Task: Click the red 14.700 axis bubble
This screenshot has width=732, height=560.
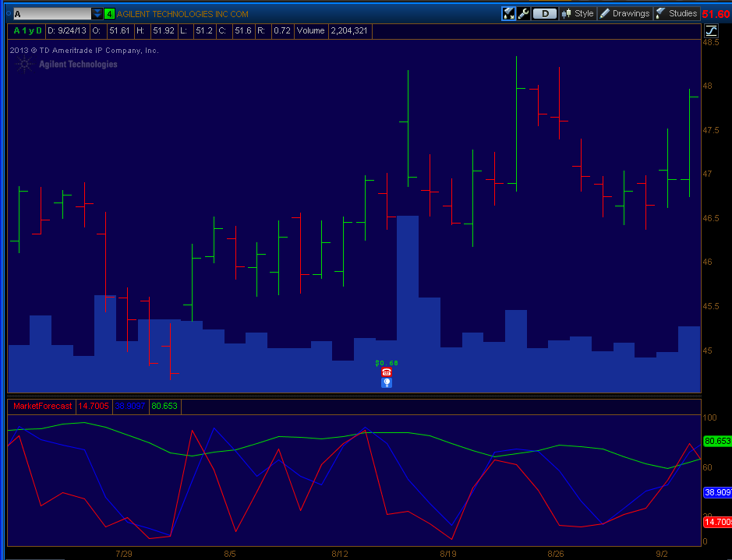Action: (717, 522)
